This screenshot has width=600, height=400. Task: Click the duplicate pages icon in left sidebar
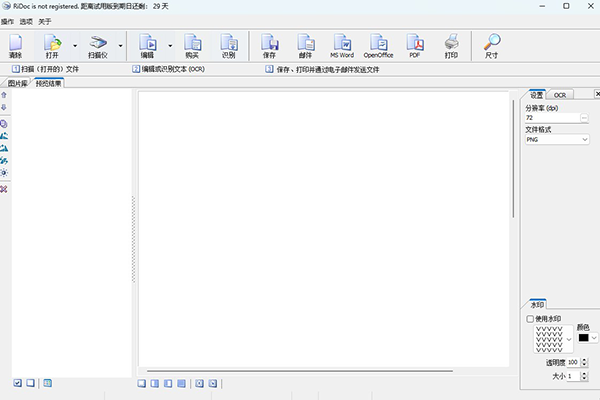[x=4, y=124]
